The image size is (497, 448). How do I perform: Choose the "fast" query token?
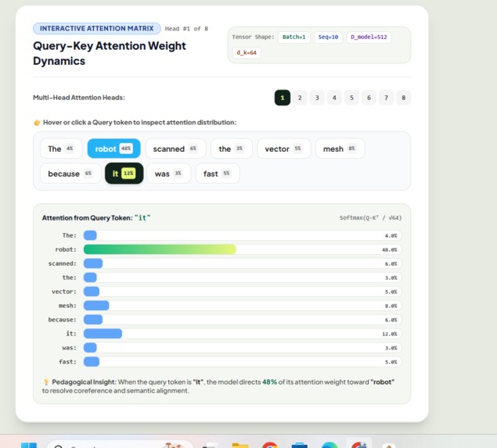pyautogui.click(x=218, y=174)
